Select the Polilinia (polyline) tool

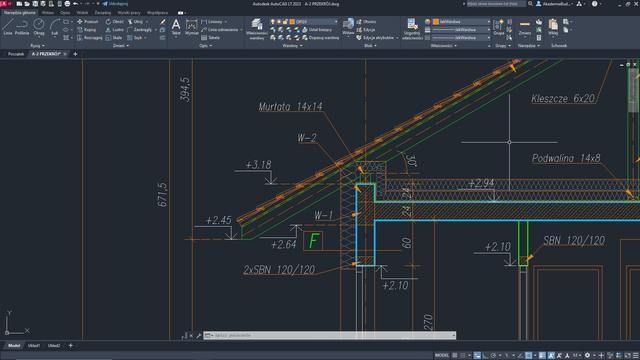22,27
